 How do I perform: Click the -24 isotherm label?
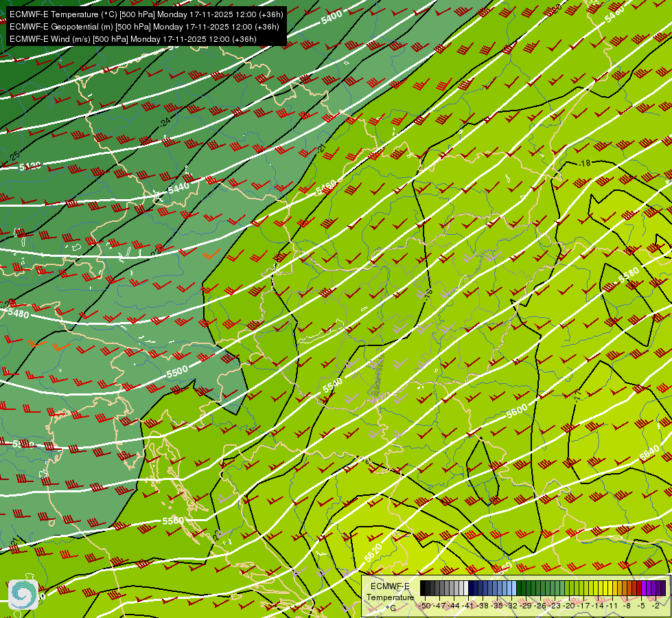pos(165,122)
